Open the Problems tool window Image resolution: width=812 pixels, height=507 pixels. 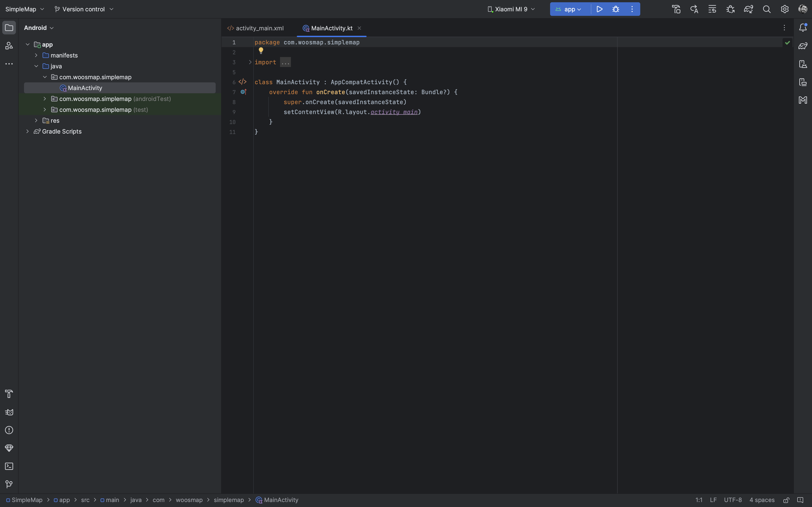pyautogui.click(x=9, y=430)
